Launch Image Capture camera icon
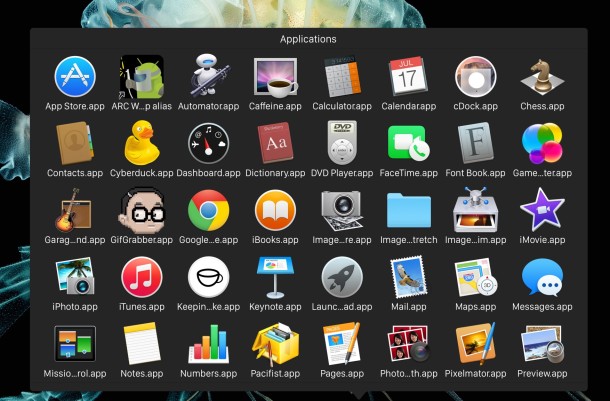The height and width of the screenshot is (401, 610). [x=342, y=210]
